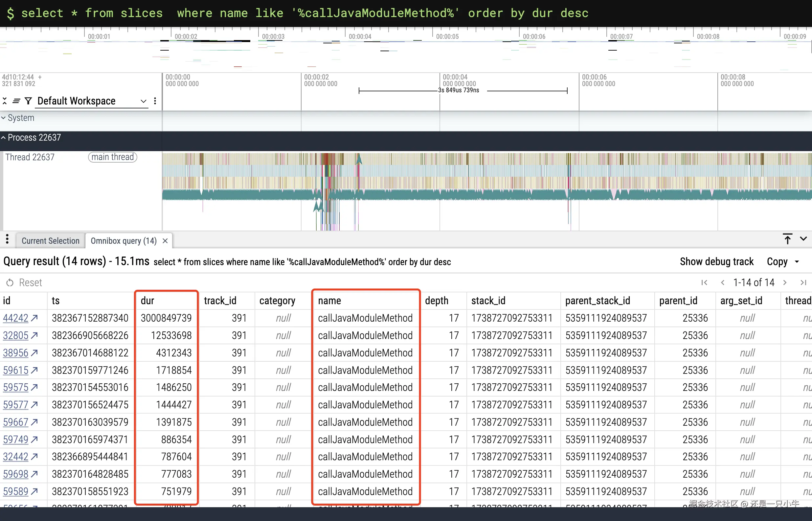Collapse the bottom drawer with down chevron
Screen dimensions: 812x521
point(803,239)
